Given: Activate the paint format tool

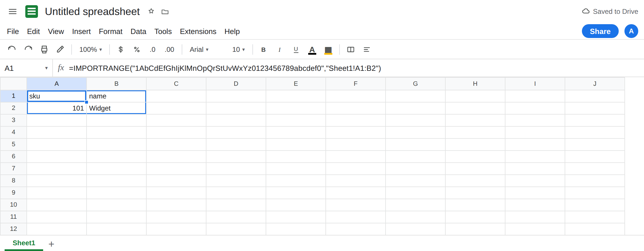Looking at the screenshot, I should [x=60, y=50].
